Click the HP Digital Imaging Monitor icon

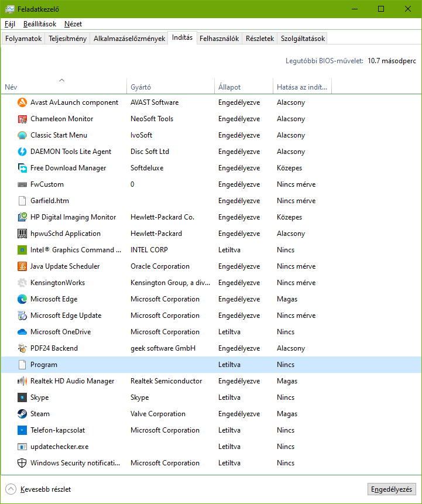(x=22, y=217)
